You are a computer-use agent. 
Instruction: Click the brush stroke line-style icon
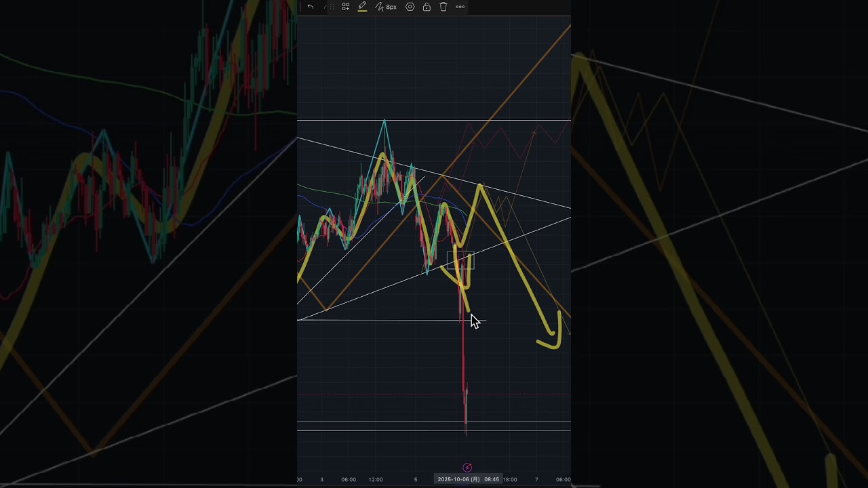click(x=380, y=7)
